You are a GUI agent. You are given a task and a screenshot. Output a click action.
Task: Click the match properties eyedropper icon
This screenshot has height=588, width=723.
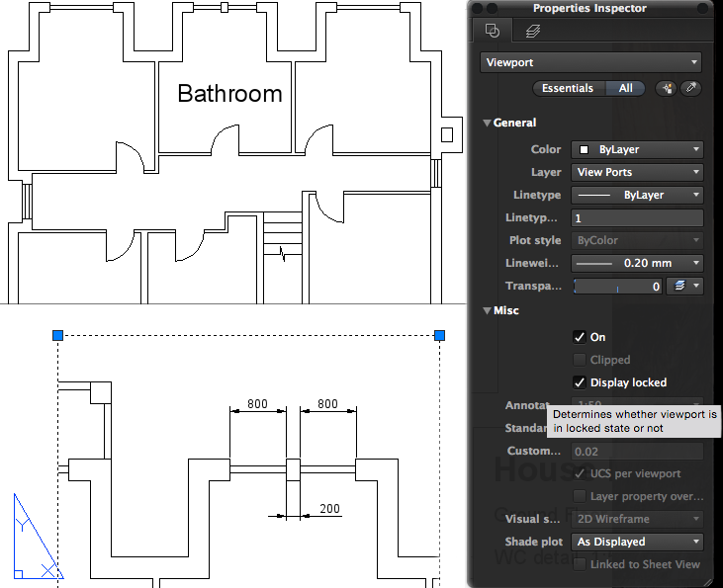(x=691, y=89)
